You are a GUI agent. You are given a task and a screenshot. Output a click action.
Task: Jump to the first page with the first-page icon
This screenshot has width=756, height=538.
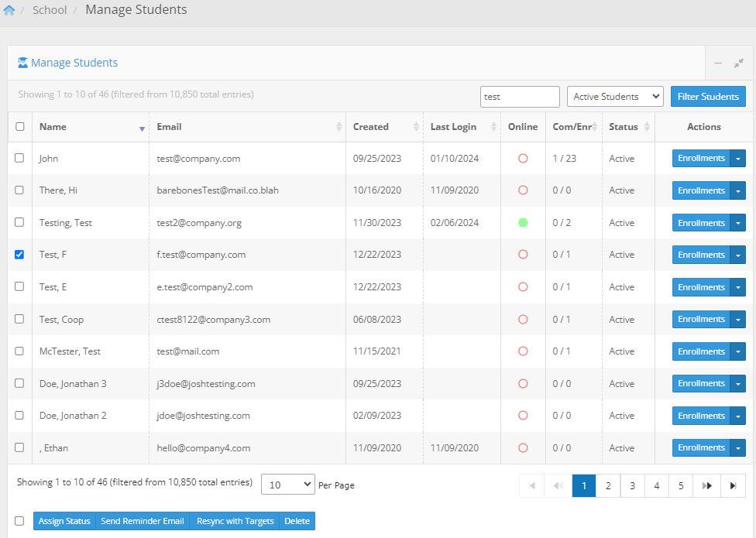coord(532,485)
